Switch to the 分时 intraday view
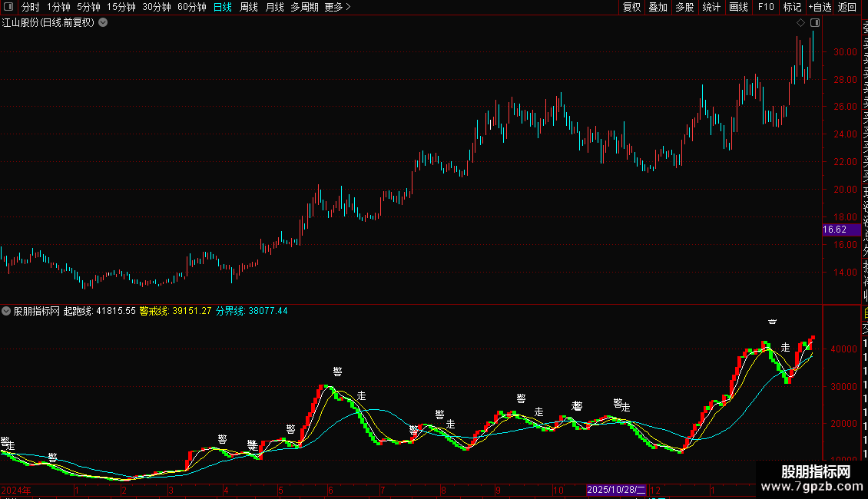 (x=31, y=7)
